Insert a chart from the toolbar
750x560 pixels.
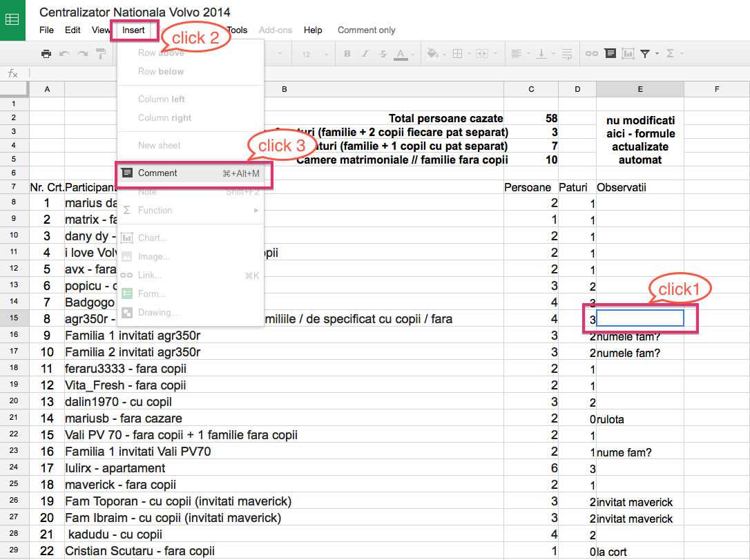pyautogui.click(x=628, y=54)
